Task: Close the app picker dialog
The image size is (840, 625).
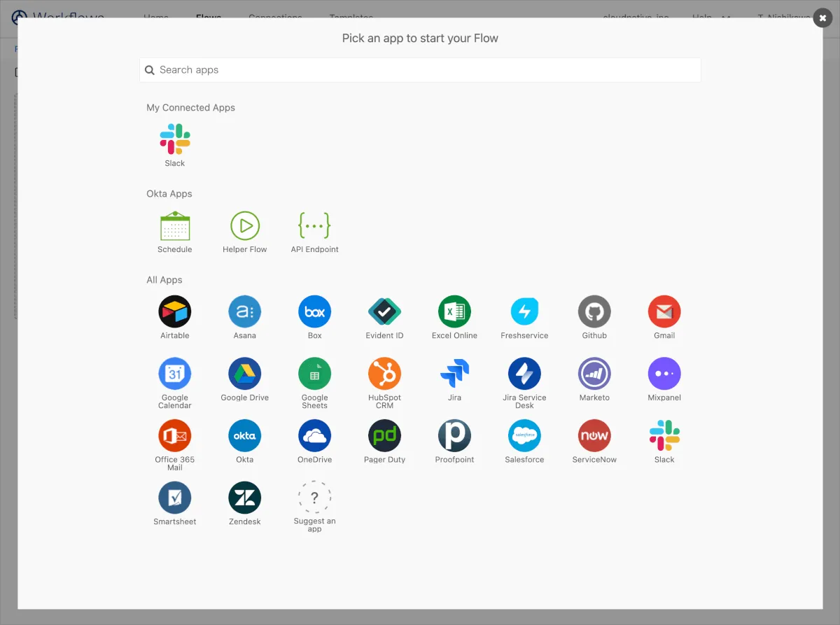Action: coord(822,18)
